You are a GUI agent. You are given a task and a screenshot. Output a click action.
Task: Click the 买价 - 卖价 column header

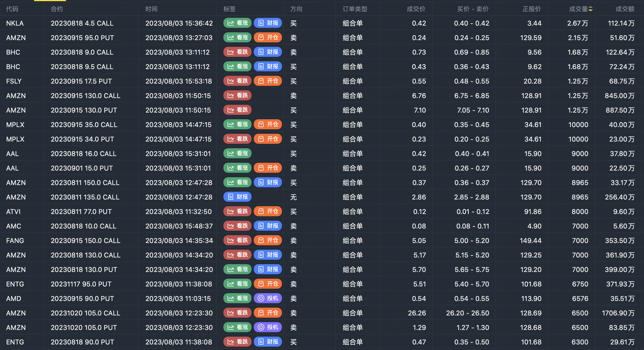coord(473,9)
